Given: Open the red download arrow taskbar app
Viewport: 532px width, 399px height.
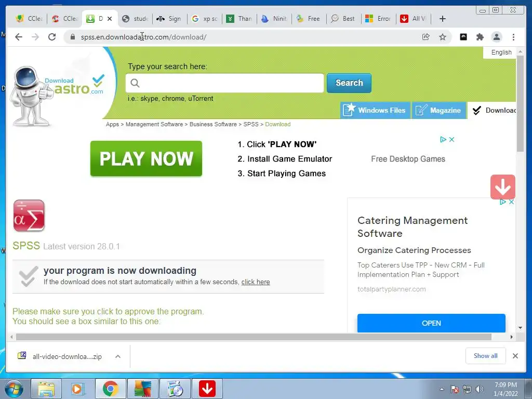Looking at the screenshot, I should tap(207, 389).
